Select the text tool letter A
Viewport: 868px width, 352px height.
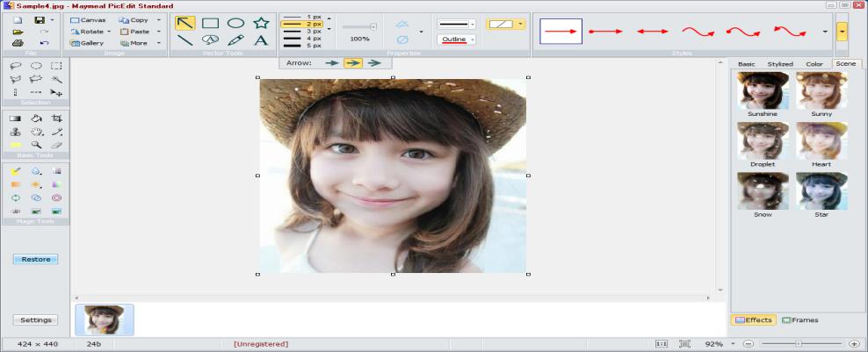(260, 40)
